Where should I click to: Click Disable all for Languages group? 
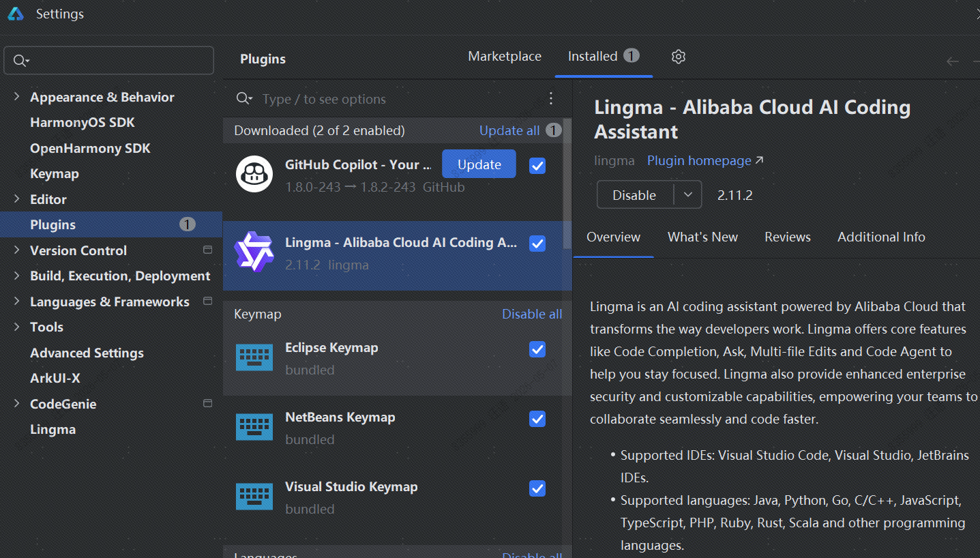(532, 554)
